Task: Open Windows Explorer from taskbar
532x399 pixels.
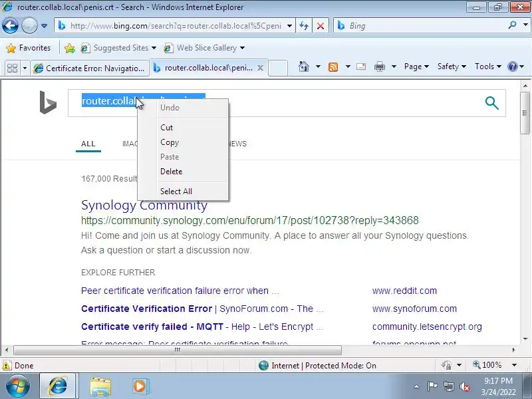Action: pos(100,386)
